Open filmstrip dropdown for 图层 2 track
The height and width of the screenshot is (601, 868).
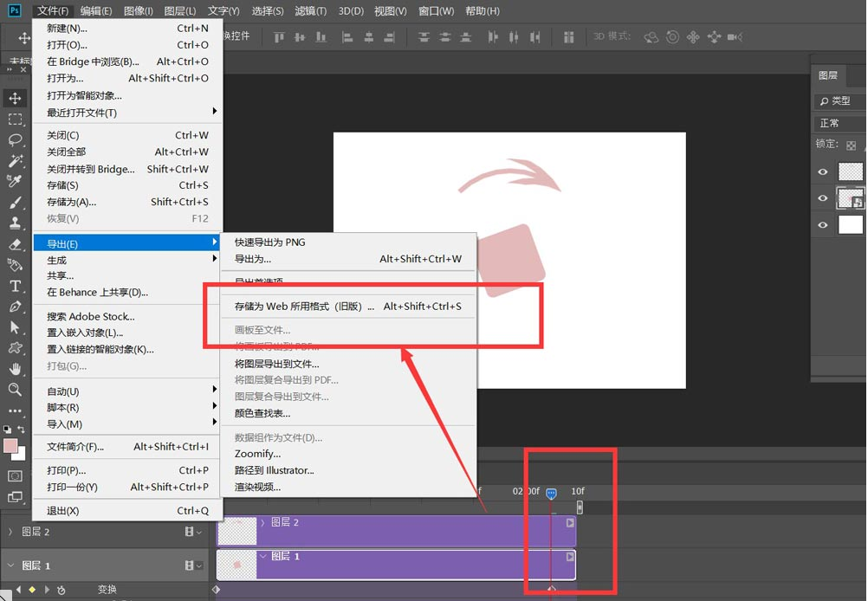click(193, 531)
